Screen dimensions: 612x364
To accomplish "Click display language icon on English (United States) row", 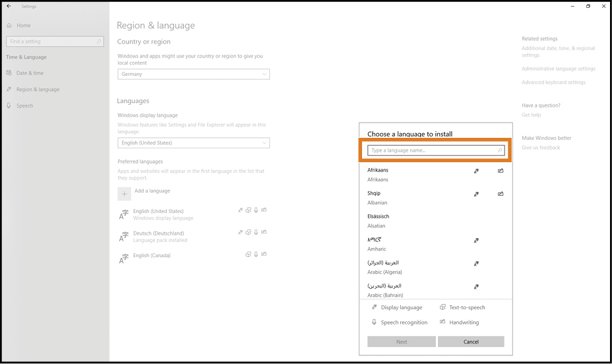I will click(241, 210).
